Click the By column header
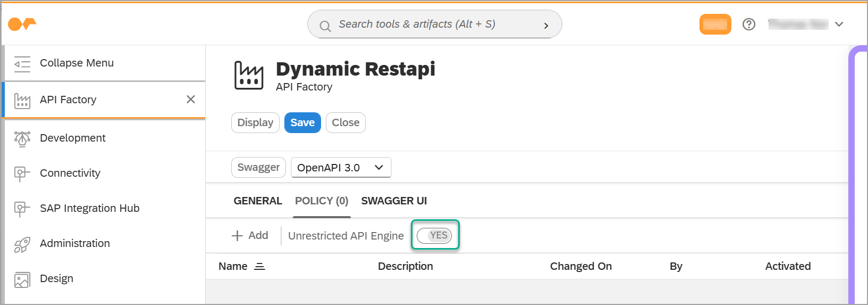 (x=676, y=266)
